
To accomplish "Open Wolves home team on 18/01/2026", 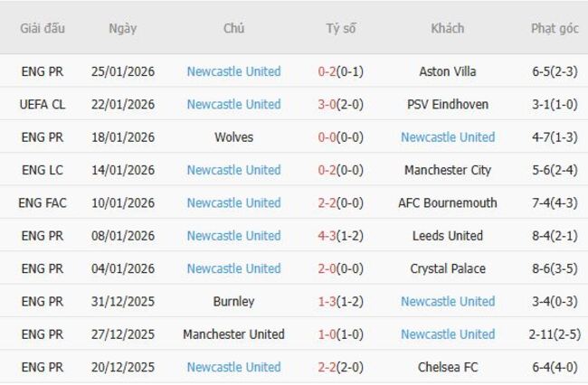I will pyautogui.click(x=233, y=137).
